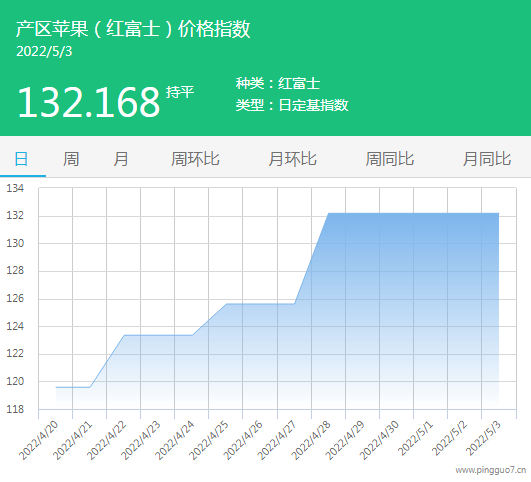Click the 2022/4/25 x-axis date label
Viewport: 531px width, 482px height.
tap(209, 440)
